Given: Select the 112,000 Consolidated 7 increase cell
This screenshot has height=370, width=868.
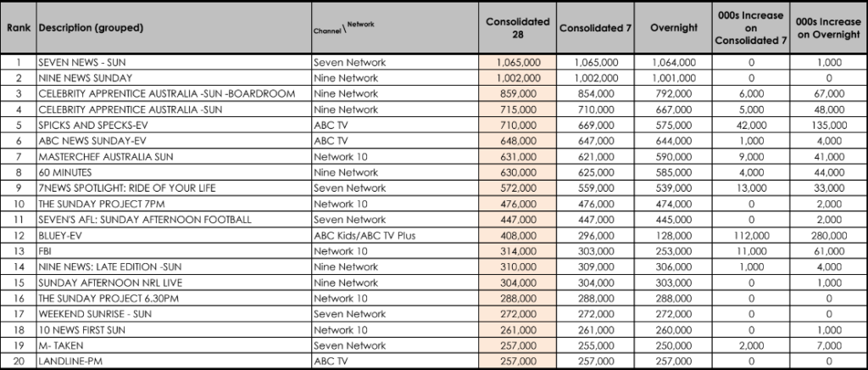Looking at the screenshot, I should click(x=751, y=235).
